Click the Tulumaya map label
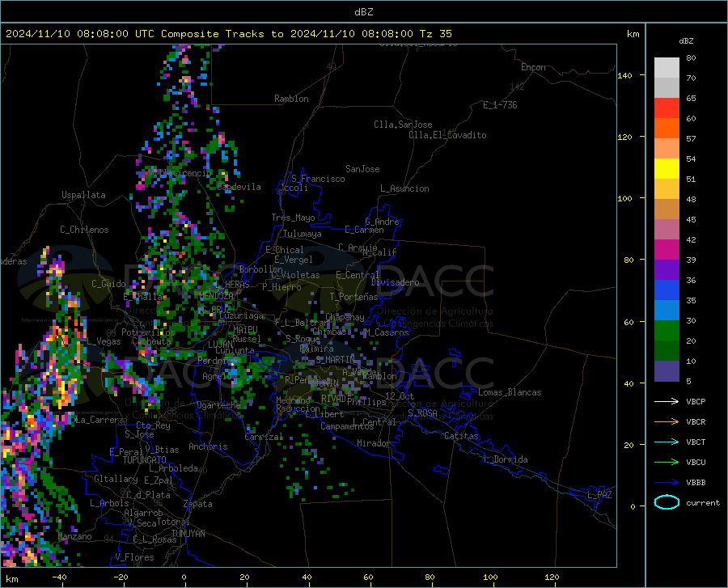 pos(303,234)
